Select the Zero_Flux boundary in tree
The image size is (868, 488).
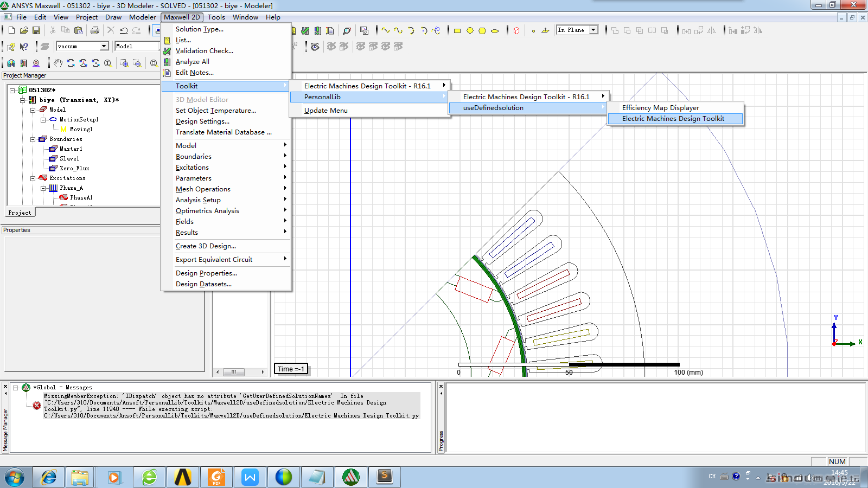(74, 168)
